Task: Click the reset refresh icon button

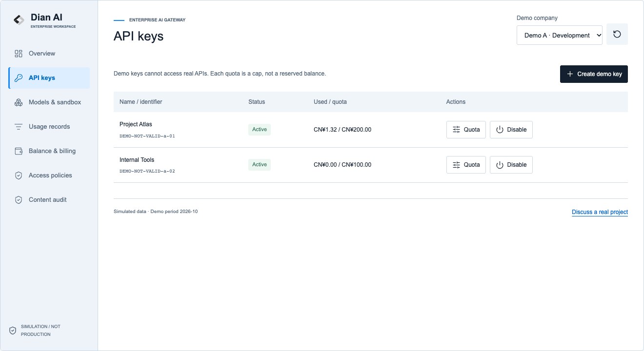Action: (x=617, y=34)
